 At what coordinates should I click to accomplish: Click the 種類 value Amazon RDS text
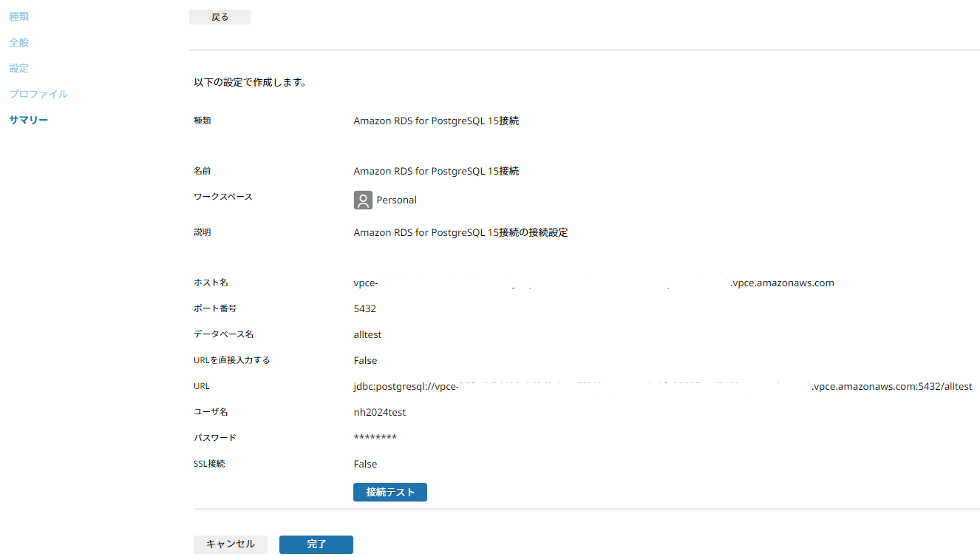(436, 121)
